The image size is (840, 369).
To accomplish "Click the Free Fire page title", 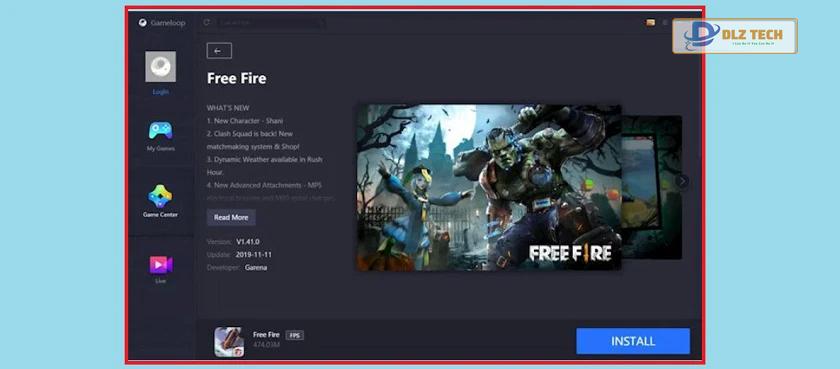I will tap(236, 78).
